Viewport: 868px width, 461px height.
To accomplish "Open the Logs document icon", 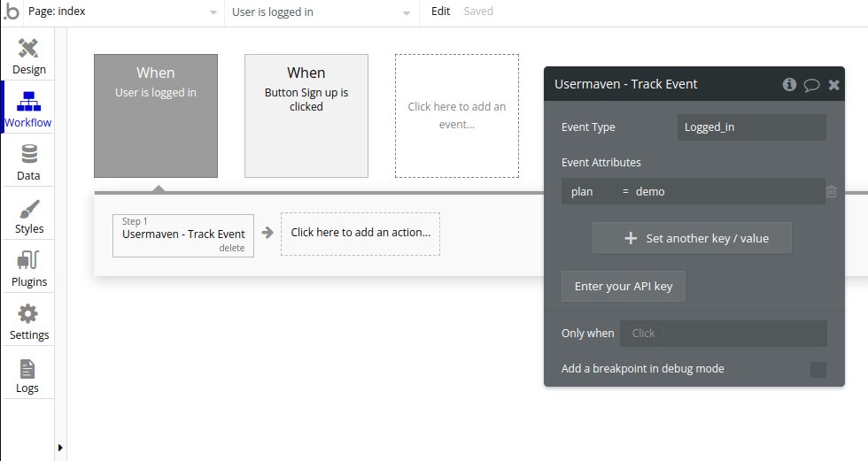I will 28,368.
